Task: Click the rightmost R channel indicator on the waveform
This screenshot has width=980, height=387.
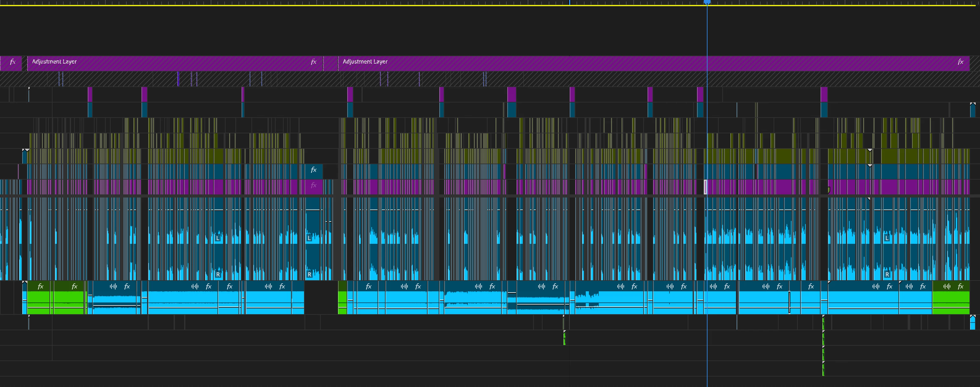Action: (887, 274)
